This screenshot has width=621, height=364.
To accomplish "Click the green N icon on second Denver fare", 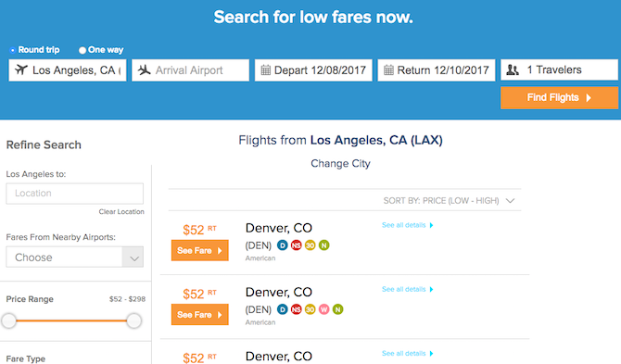I will coord(337,309).
